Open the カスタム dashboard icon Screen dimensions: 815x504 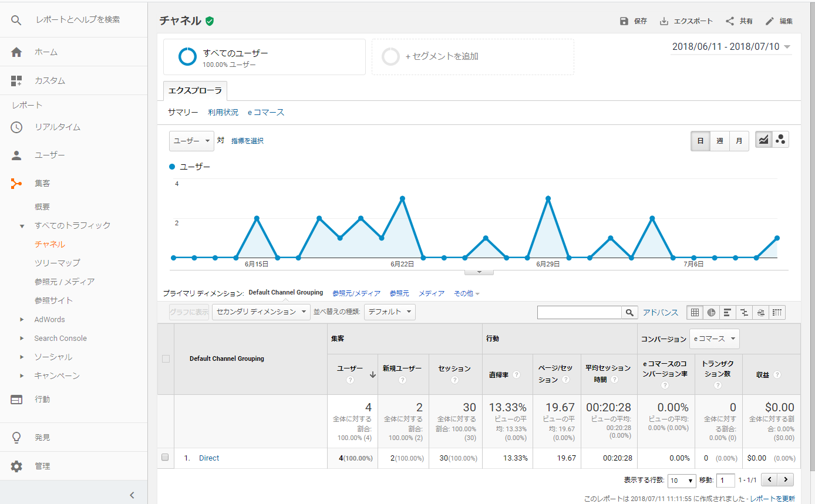(16, 80)
